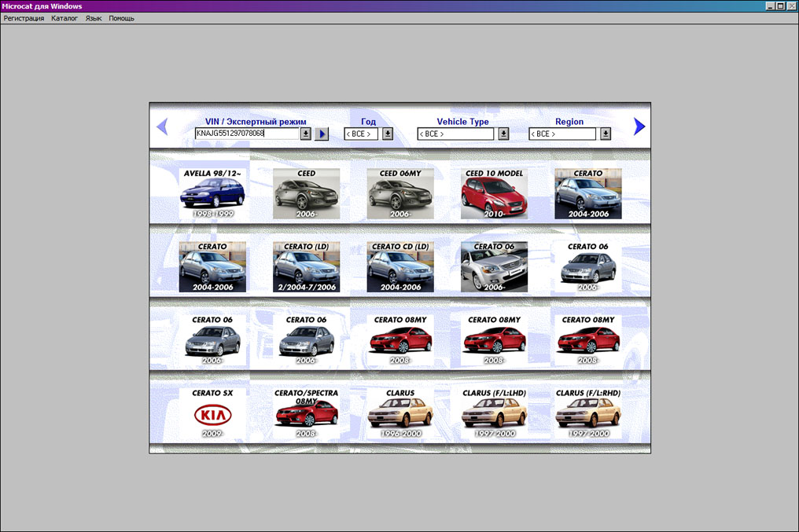
Task: Open the Регистрация menu
Action: coord(24,18)
